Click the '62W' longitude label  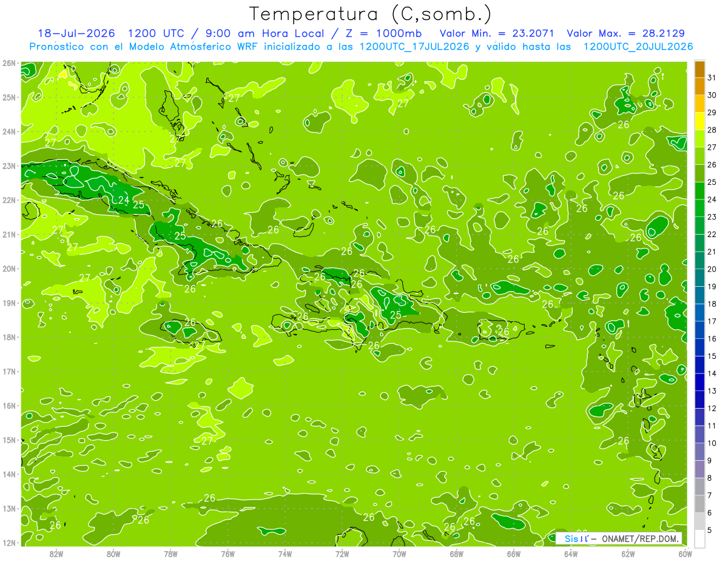tap(628, 553)
